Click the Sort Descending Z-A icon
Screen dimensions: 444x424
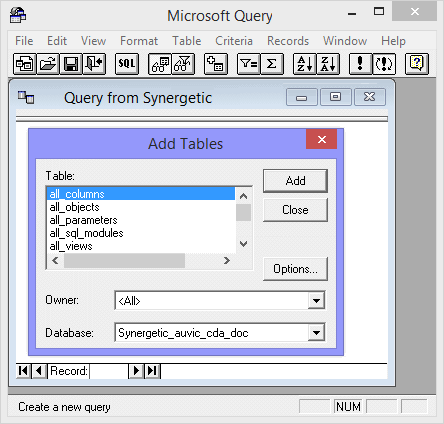tap(328, 64)
